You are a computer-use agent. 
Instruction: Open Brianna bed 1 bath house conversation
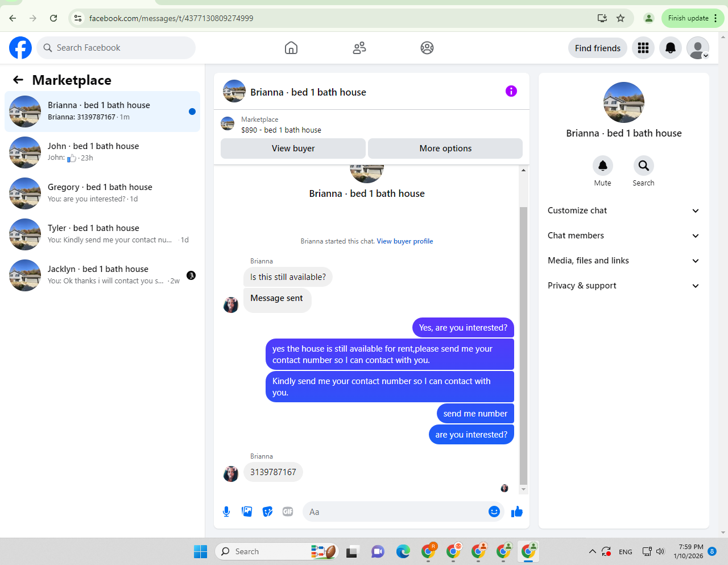pos(102,112)
